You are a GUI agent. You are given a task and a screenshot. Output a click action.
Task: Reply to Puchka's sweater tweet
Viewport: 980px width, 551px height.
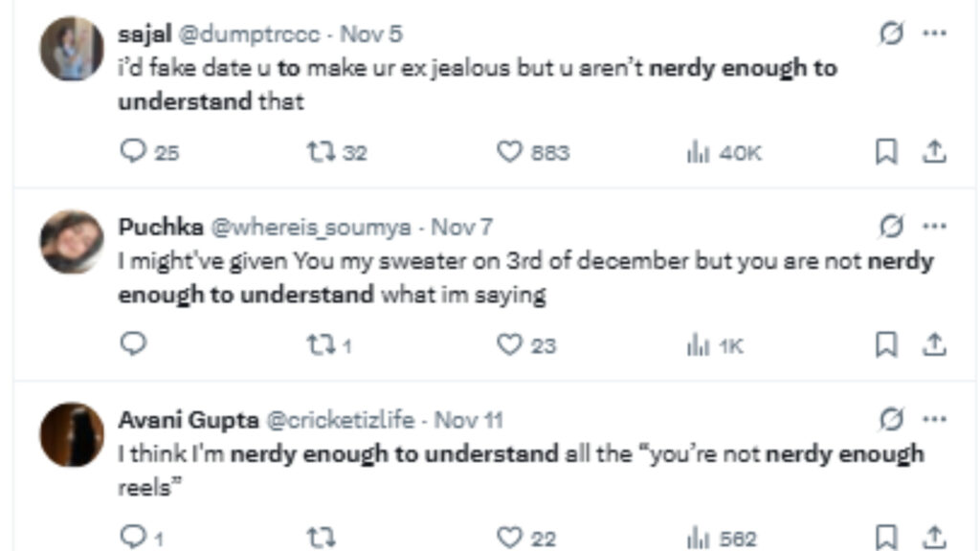pyautogui.click(x=134, y=344)
